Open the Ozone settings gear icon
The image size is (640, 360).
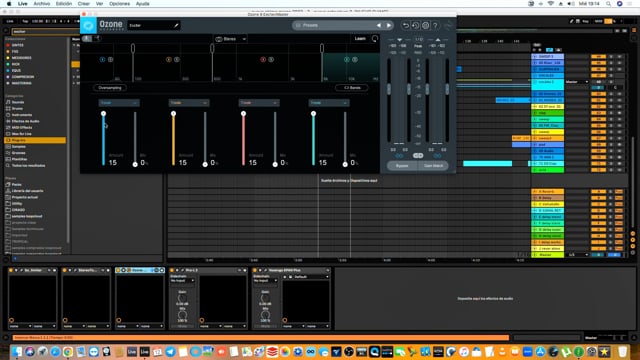coord(425,25)
